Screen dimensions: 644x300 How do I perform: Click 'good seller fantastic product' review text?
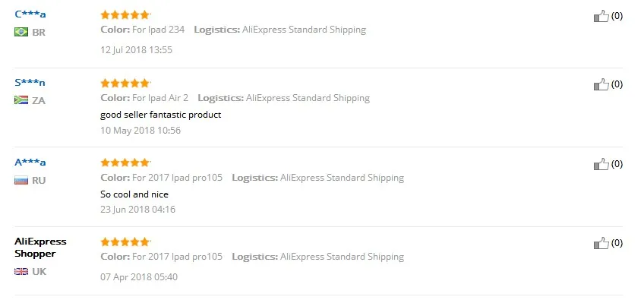160,115
